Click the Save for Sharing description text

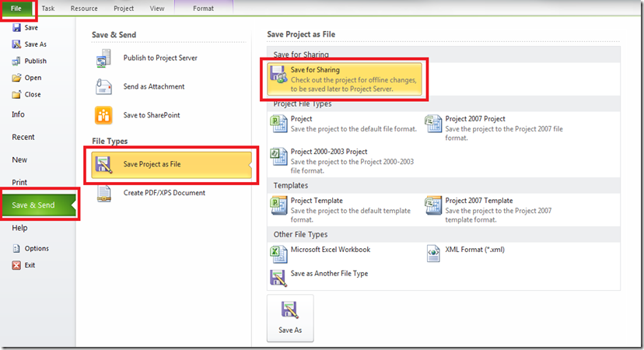pyautogui.click(x=353, y=84)
